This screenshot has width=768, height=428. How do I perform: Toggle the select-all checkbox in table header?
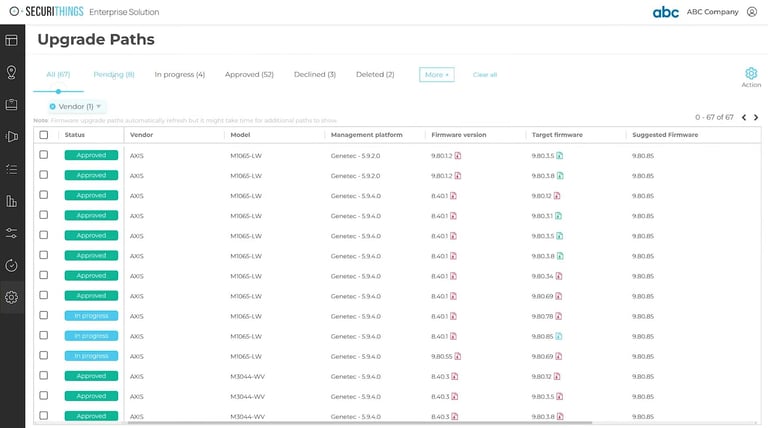[x=44, y=135]
